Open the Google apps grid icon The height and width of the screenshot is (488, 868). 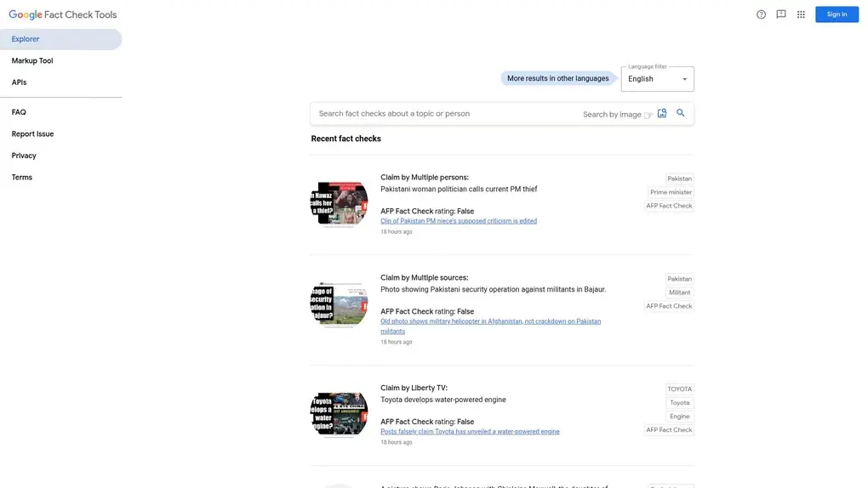[x=801, y=14]
